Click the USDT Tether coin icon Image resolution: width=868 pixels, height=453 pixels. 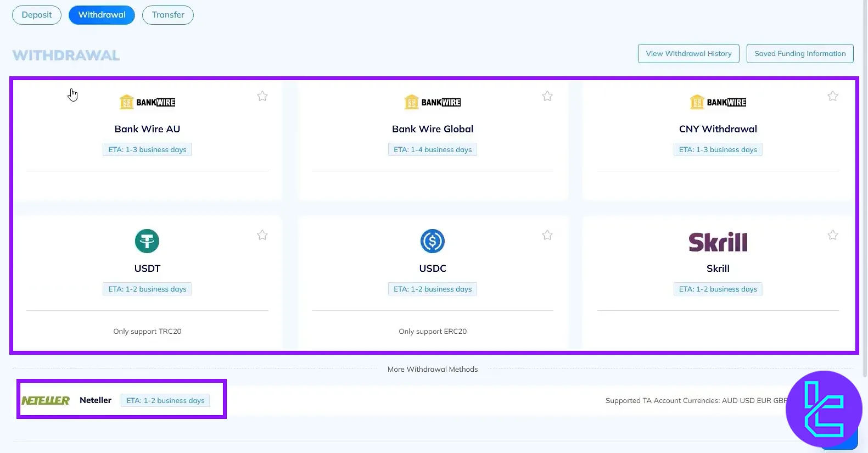pyautogui.click(x=147, y=241)
